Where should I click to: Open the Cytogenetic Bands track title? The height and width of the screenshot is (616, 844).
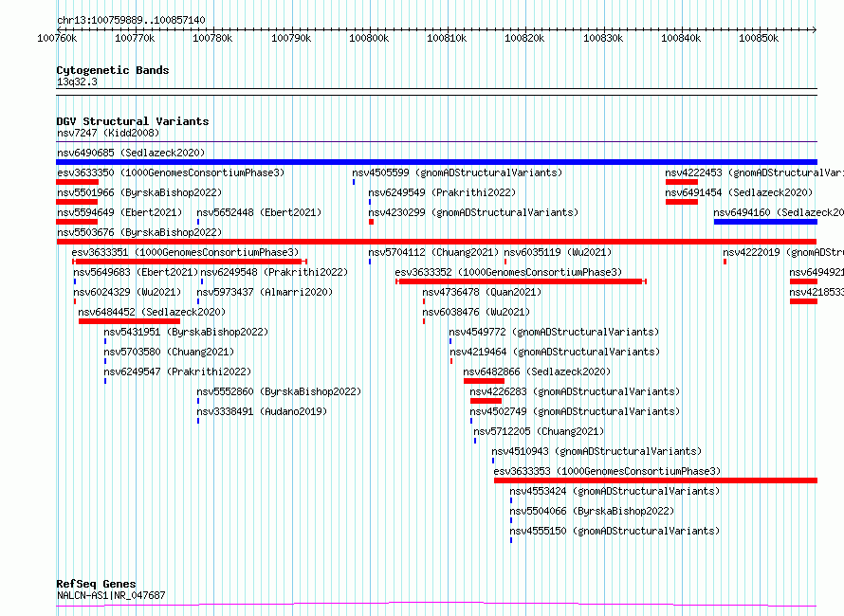113,70
